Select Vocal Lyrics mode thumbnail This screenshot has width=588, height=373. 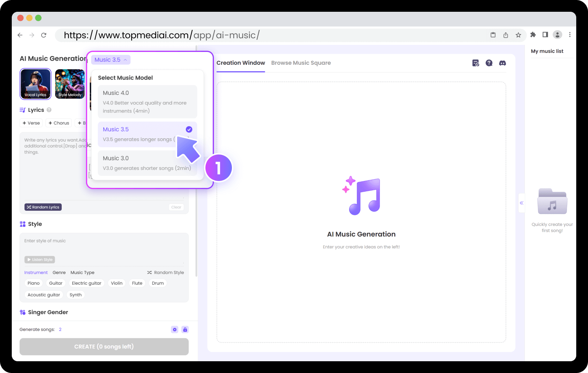coord(36,84)
